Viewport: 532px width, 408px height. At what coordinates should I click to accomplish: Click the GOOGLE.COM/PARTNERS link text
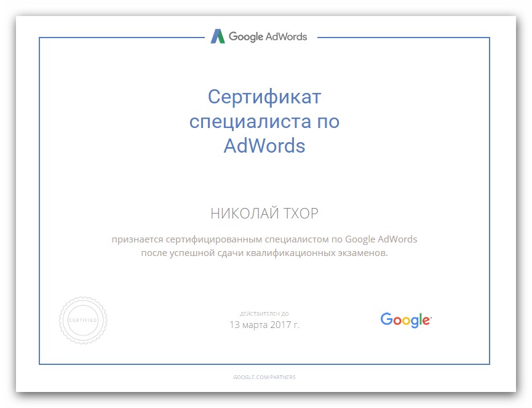click(264, 377)
